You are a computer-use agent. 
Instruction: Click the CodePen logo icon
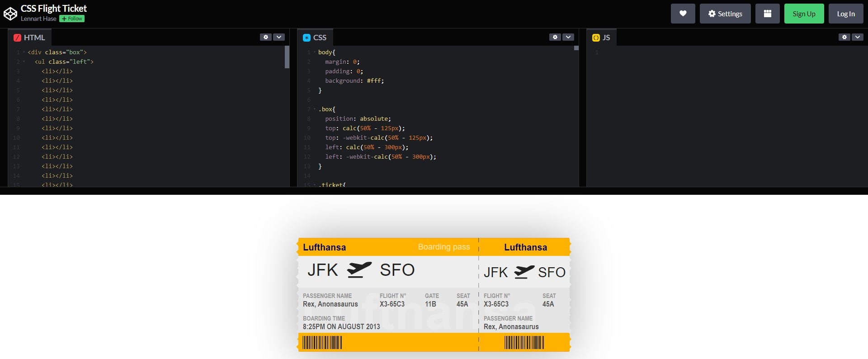10,14
